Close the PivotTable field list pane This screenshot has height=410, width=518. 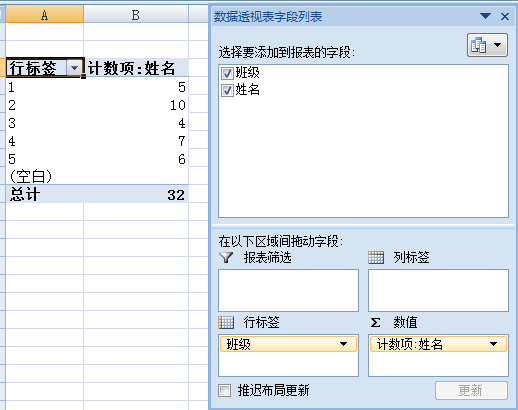(505, 16)
